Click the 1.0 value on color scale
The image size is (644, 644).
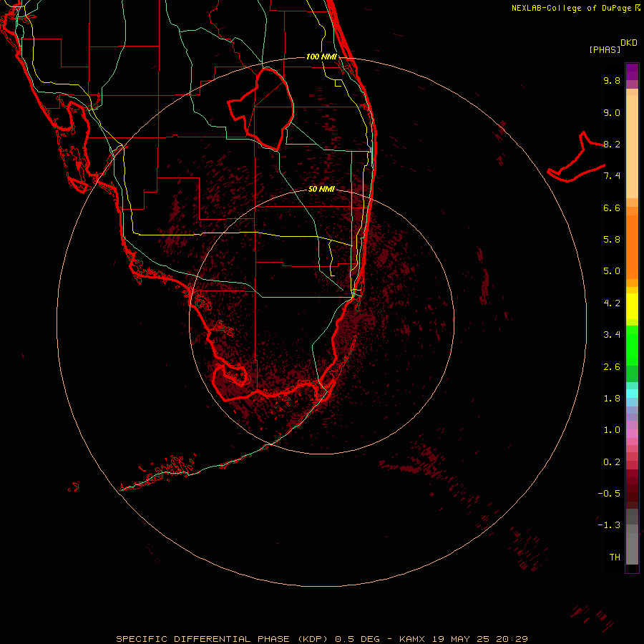pyautogui.click(x=612, y=430)
